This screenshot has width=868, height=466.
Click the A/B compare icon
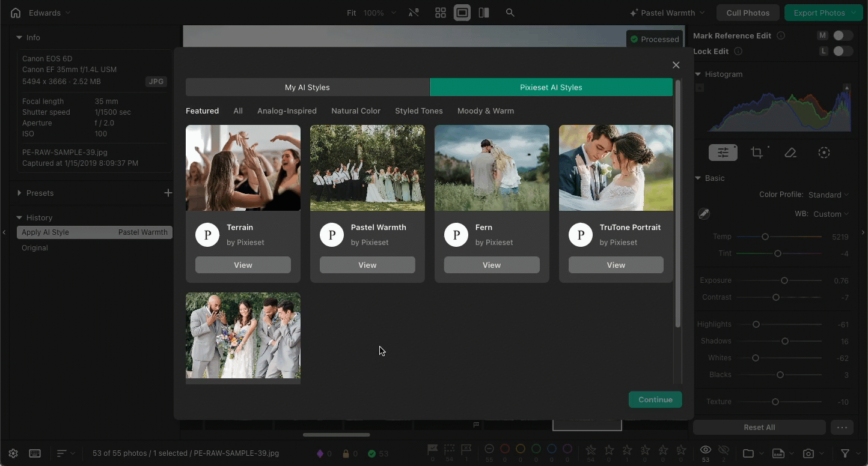414,13
